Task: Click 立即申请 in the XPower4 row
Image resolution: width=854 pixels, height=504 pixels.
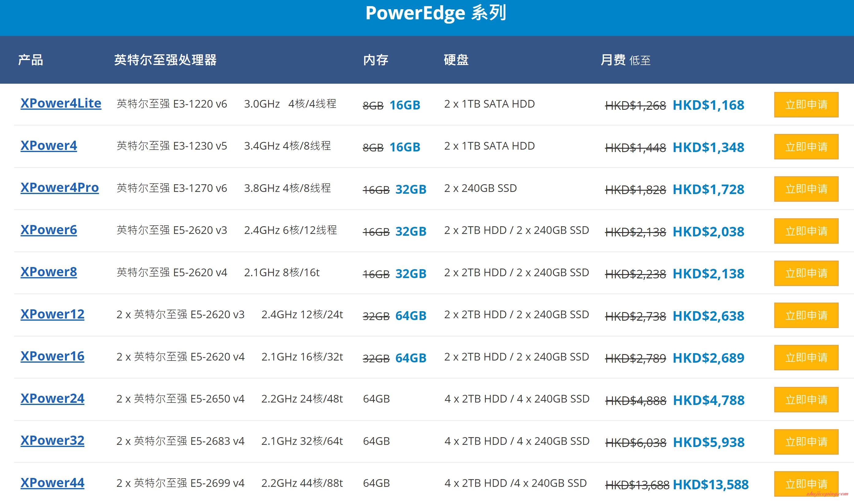Action: 806,147
